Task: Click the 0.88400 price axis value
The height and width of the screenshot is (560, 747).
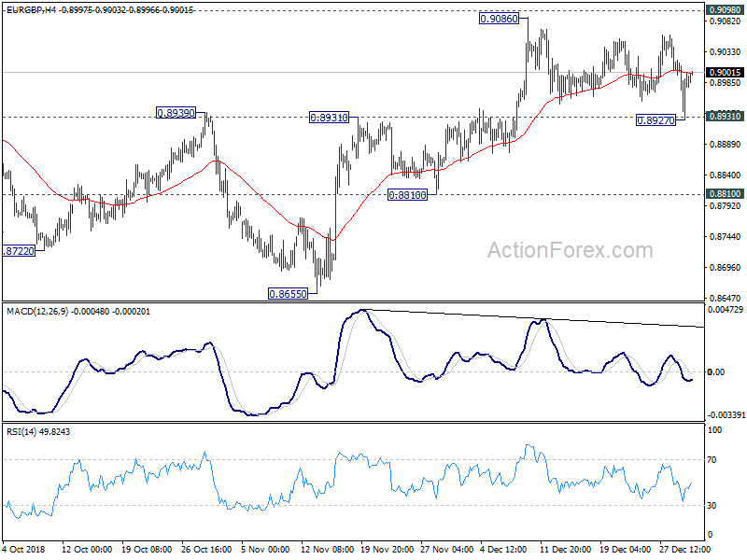Action: (x=726, y=175)
